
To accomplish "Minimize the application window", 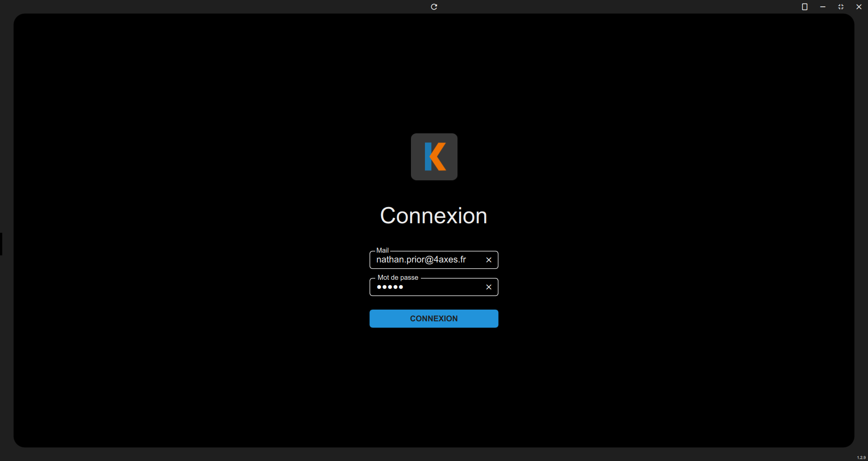I will (823, 7).
